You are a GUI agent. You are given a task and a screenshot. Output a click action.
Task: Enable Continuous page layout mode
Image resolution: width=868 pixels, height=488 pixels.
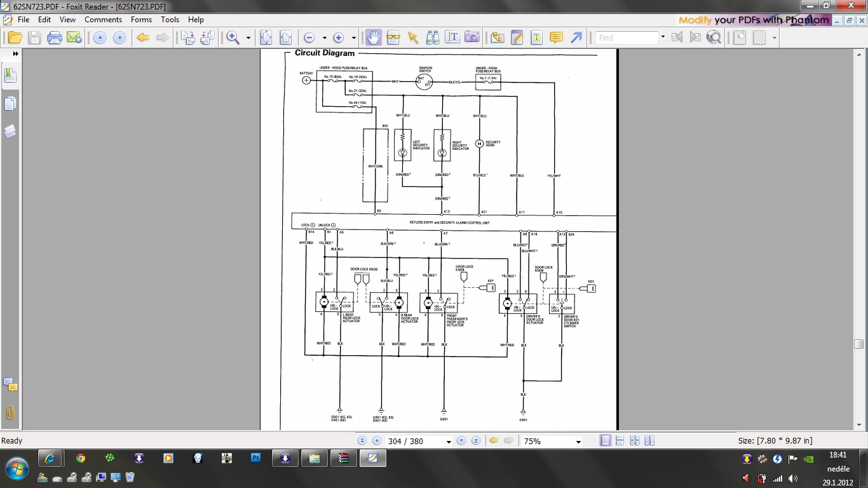click(x=620, y=441)
